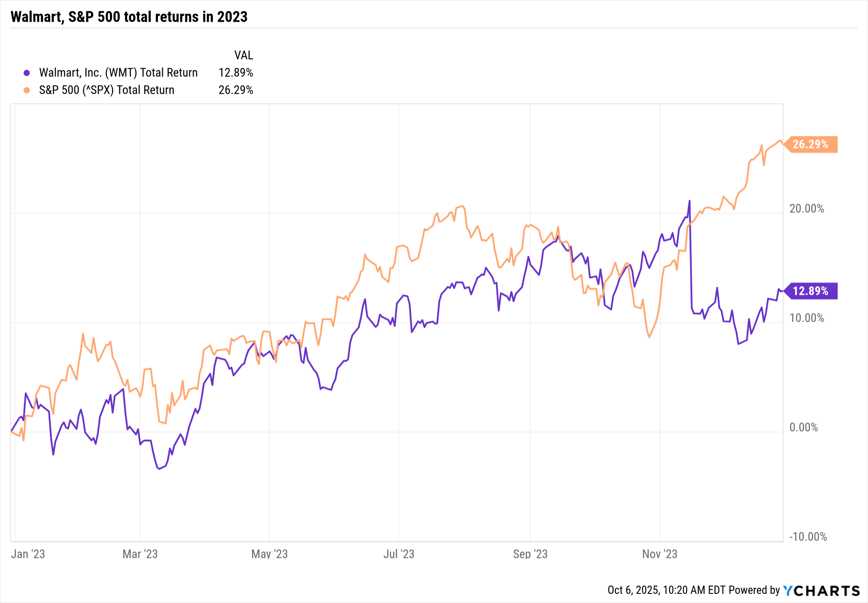The height and width of the screenshot is (603, 868).
Task: Click the 0.00% y-axis label
Action: point(803,428)
